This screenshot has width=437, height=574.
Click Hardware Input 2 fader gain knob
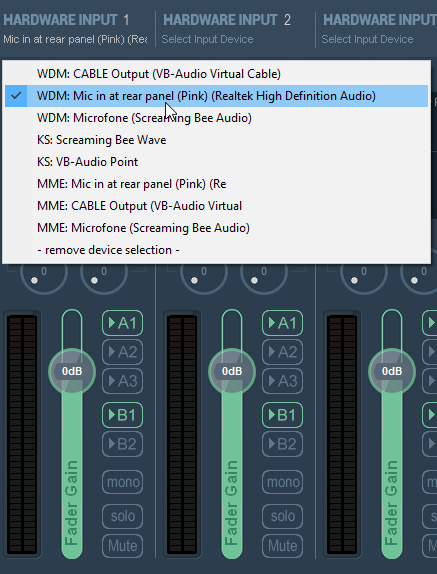point(232,371)
